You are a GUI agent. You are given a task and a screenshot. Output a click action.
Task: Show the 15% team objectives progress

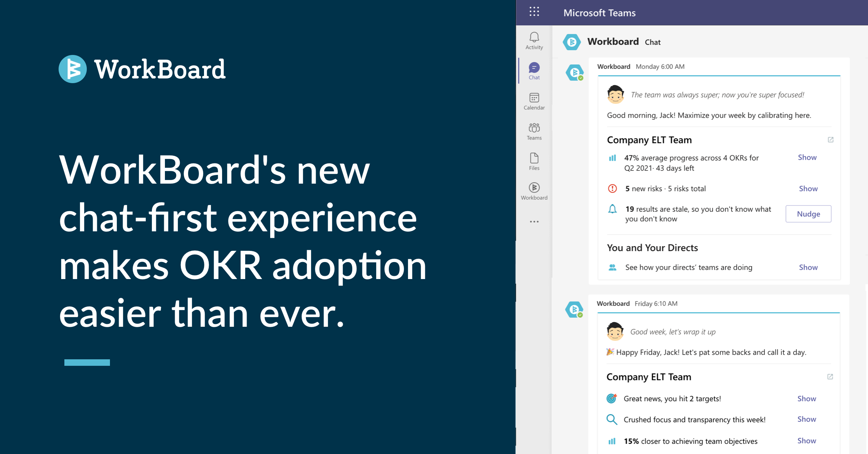pyautogui.click(x=807, y=441)
